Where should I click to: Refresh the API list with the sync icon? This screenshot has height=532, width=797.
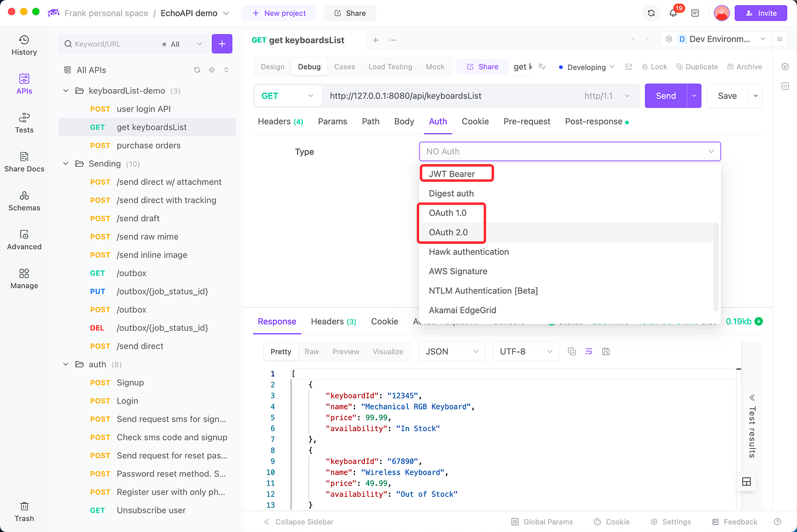(x=197, y=69)
